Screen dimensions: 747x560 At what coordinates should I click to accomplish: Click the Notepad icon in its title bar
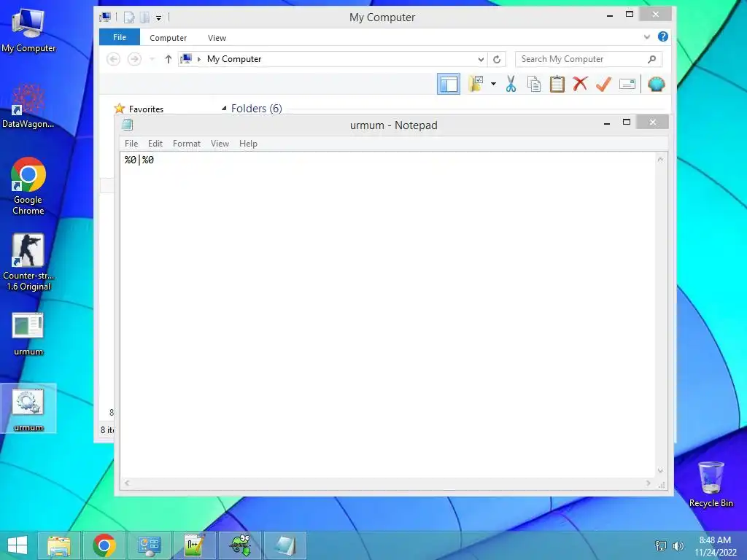point(127,125)
